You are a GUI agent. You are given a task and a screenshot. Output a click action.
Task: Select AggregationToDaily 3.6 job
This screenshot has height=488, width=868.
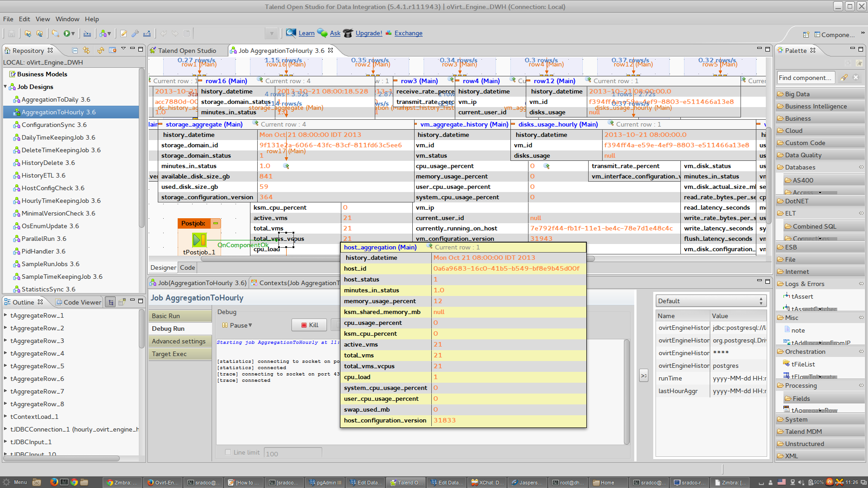click(56, 99)
